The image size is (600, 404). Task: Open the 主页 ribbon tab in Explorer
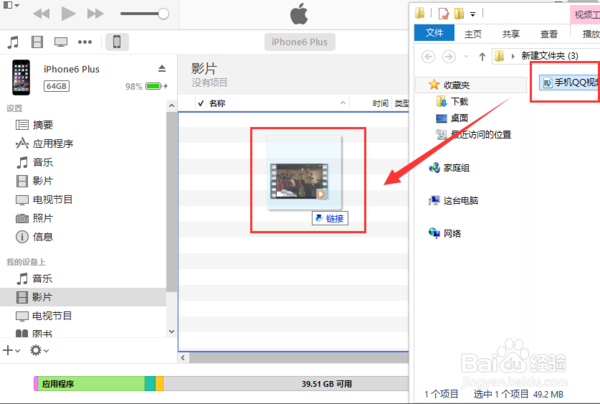(x=473, y=34)
